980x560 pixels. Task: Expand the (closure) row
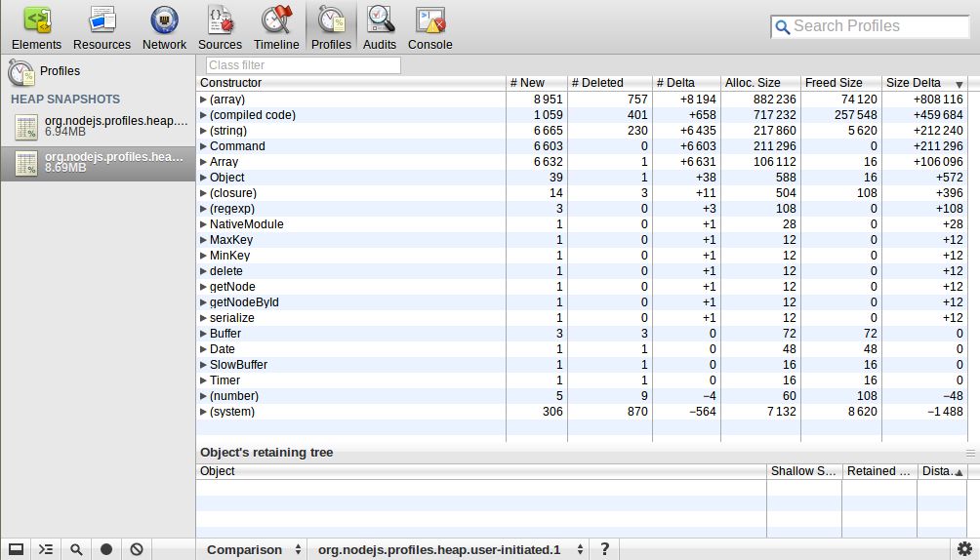[x=203, y=193]
